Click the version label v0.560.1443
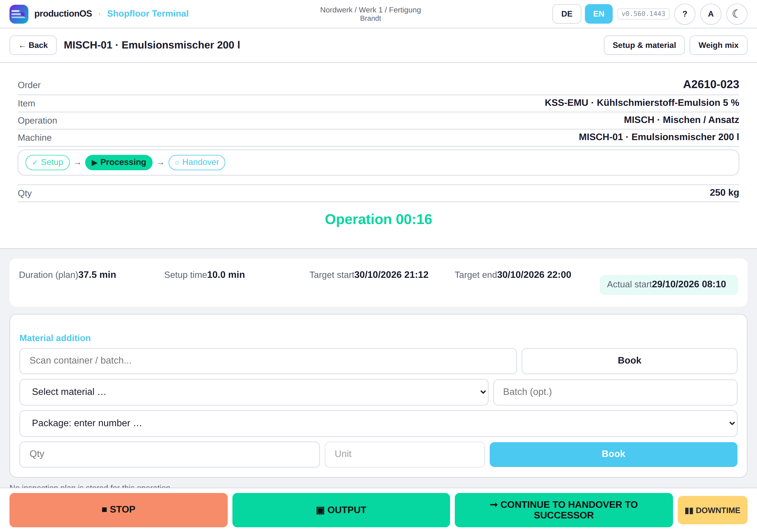Screen dimensions: 757x532 pyautogui.click(x=643, y=14)
